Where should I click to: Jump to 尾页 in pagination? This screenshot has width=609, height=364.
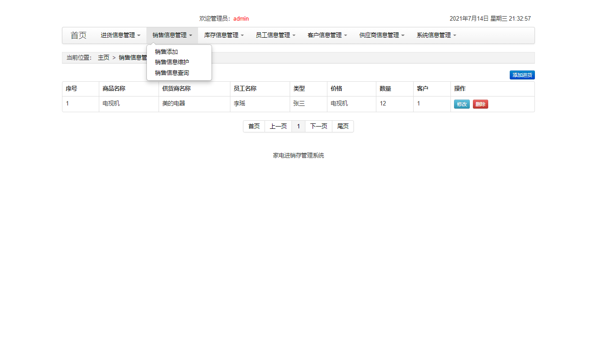tap(343, 126)
